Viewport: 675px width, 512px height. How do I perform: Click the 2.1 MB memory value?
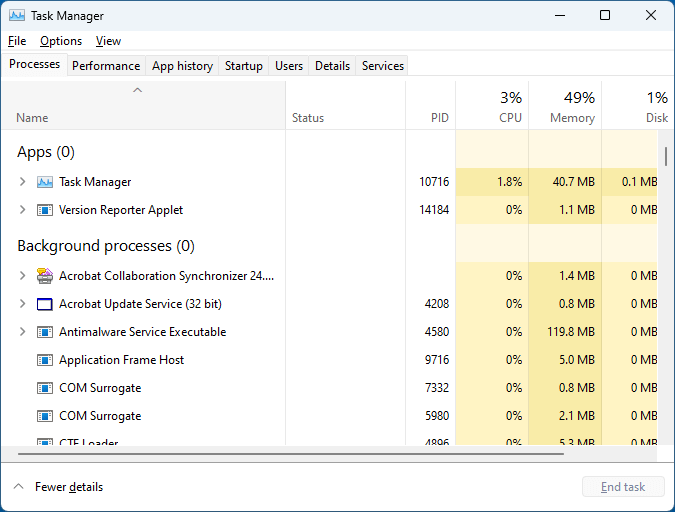point(577,416)
